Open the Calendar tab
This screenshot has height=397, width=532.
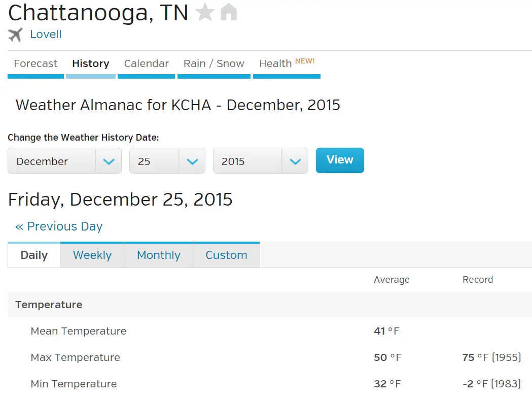click(146, 64)
